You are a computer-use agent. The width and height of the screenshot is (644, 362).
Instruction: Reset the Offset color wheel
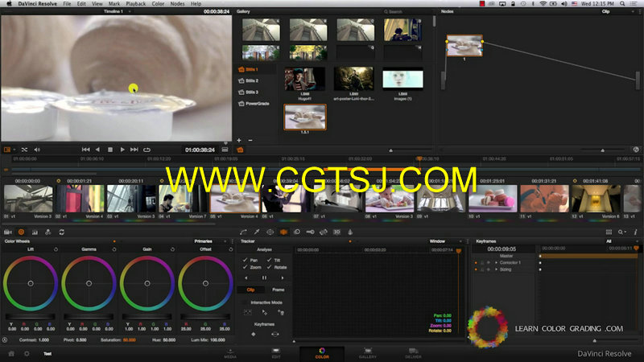click(231, 249)
